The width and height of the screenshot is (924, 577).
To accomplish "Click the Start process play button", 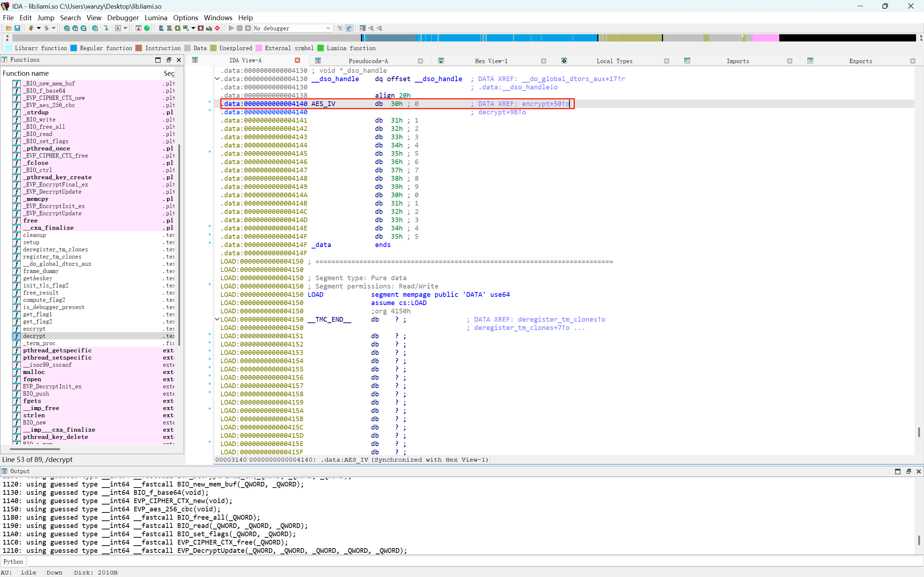I will [231, 28].
